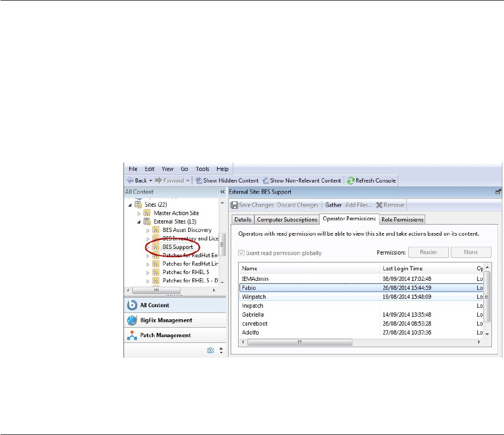Screen dimensions: 504x435
Task: Open the View menu
Action: pyautogui.click(x=168, y=169)
